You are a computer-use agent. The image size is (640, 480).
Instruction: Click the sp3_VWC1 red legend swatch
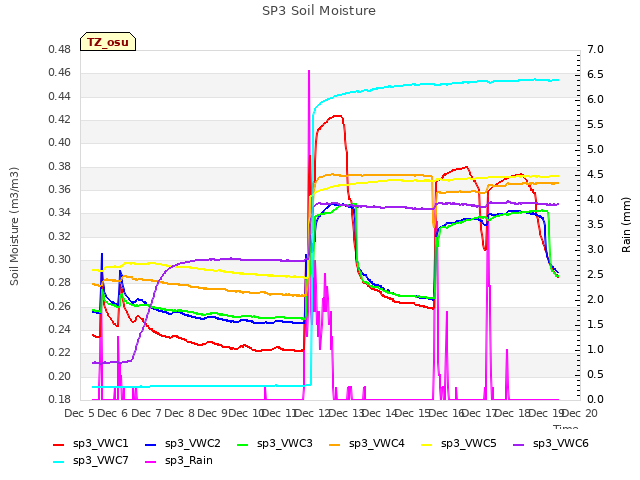tap(58, 444)
